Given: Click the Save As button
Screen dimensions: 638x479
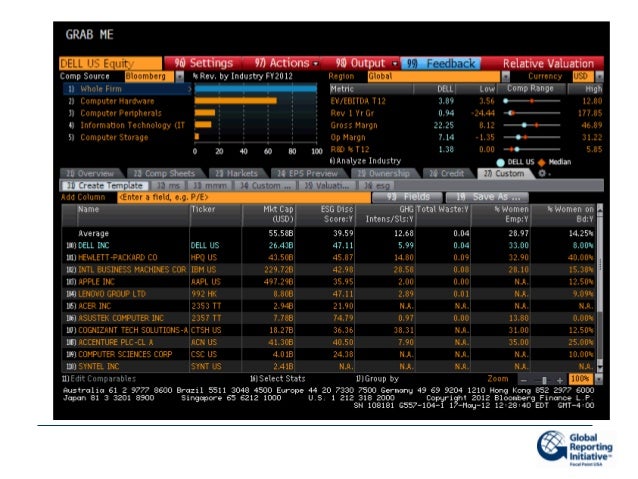Looking at the screenshot, I should pos(487,197).
